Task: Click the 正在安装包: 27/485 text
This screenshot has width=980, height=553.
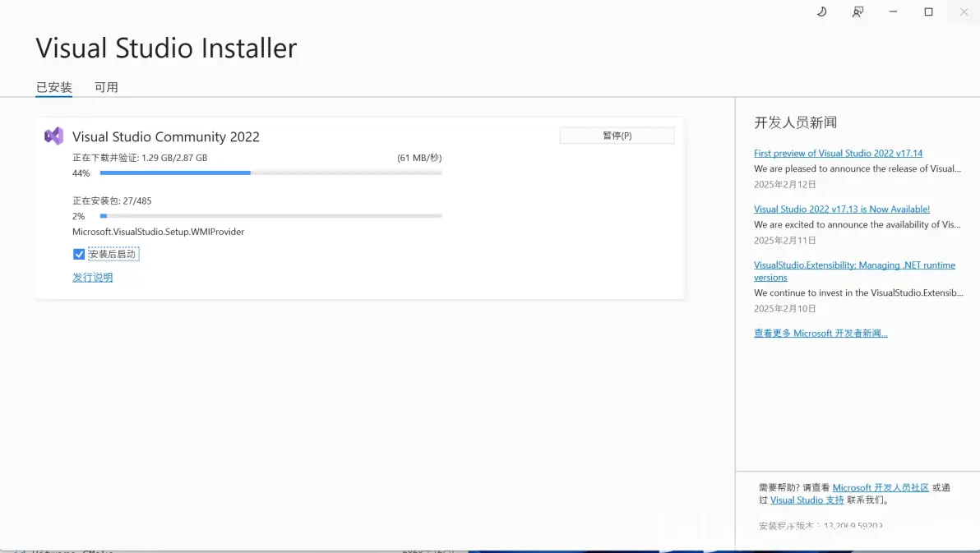Action: pyautogui.click(x=112, y=201)
